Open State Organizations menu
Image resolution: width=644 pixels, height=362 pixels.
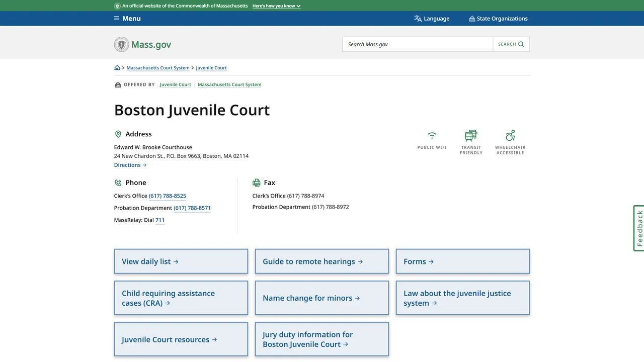tap(498, 19)
